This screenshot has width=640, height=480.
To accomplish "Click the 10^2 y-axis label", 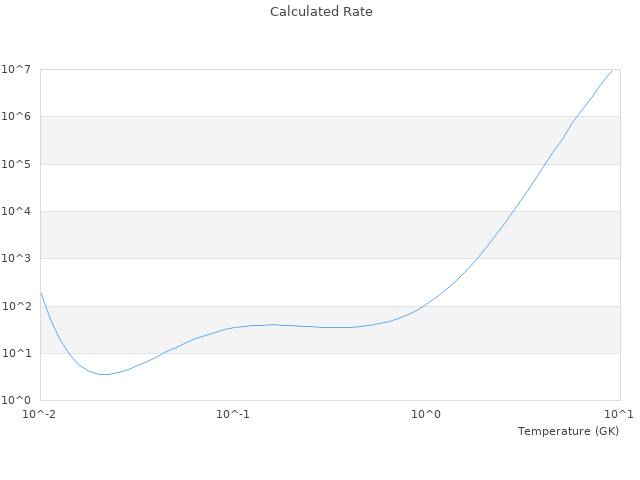I will tap(19, 306).
